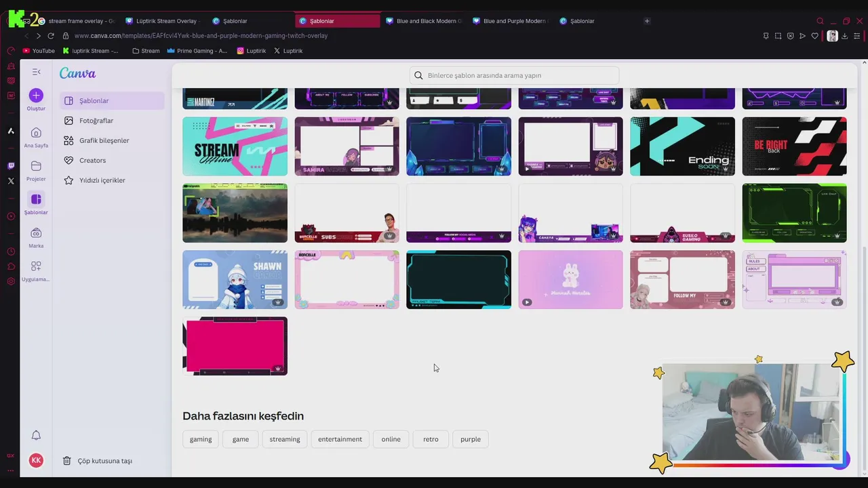
Task: Open 'luptirik Stream' Kick bookmark
Action: (90, 51)
